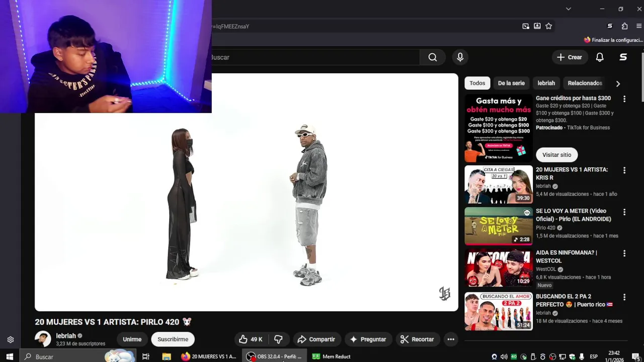The image size is (644, 362).
Task: Open Task View on the taskbar
Action: click(146, 356)
